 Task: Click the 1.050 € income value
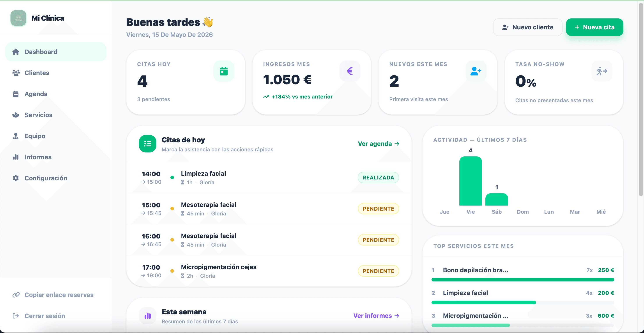(287, 80)
